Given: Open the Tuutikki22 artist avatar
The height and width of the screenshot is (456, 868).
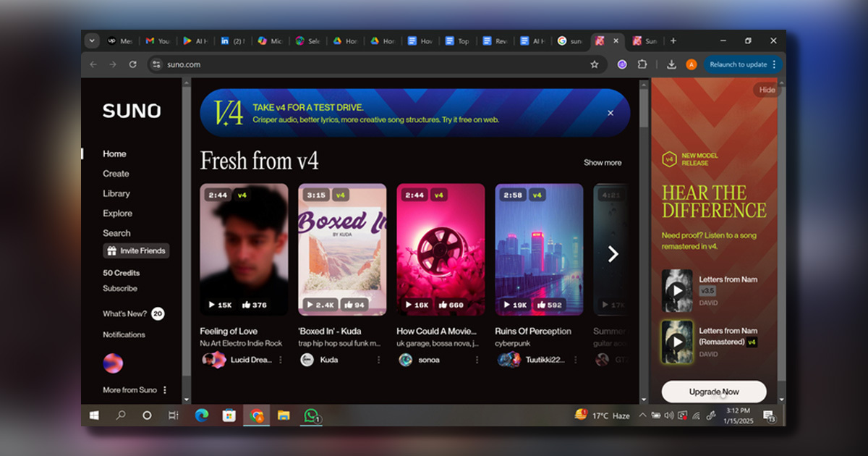Looking at the screenshot, I should (x=509, y=360).
